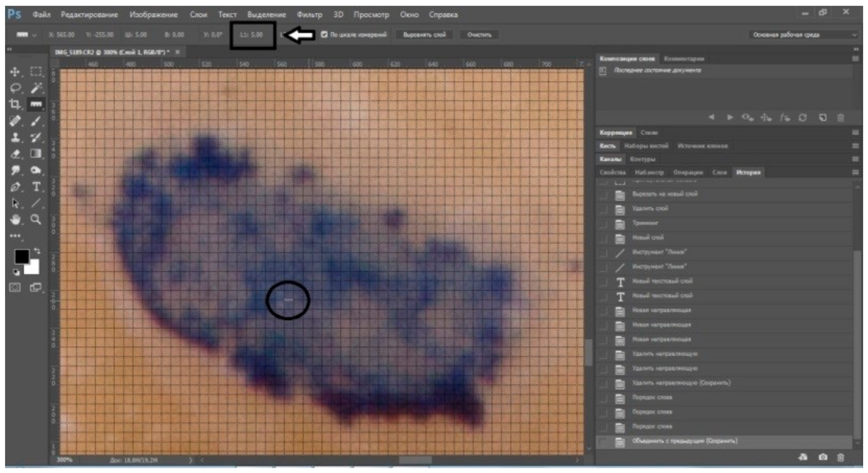Select the Move tool
This screenshot has height=473, width=868.
pos(15,72)
